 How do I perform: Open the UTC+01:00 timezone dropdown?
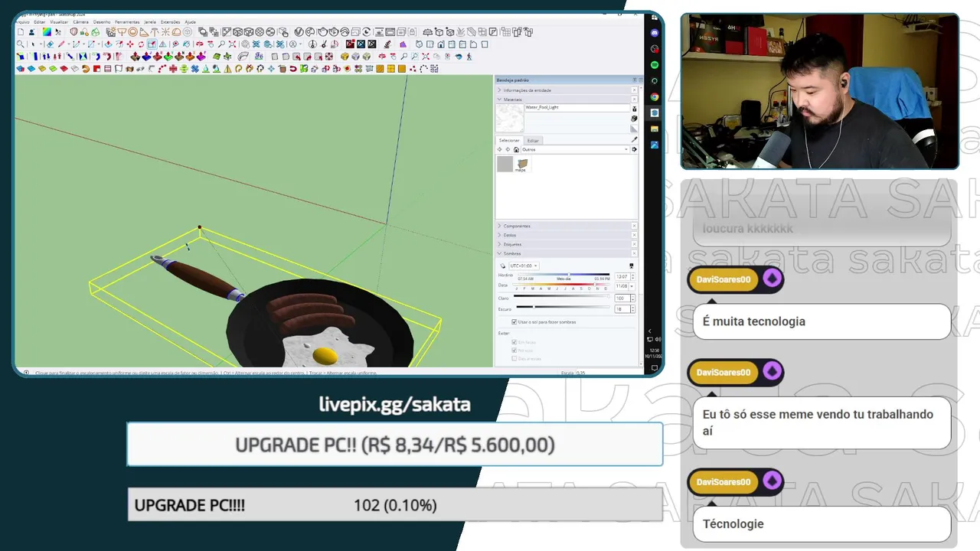point(524,266)
